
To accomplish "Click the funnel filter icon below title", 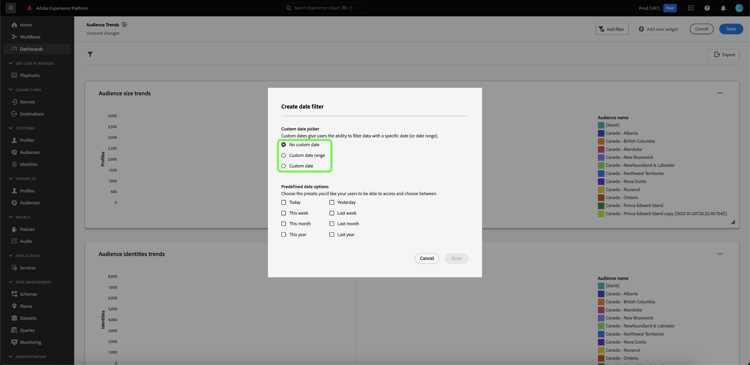I will coord(90,55).
